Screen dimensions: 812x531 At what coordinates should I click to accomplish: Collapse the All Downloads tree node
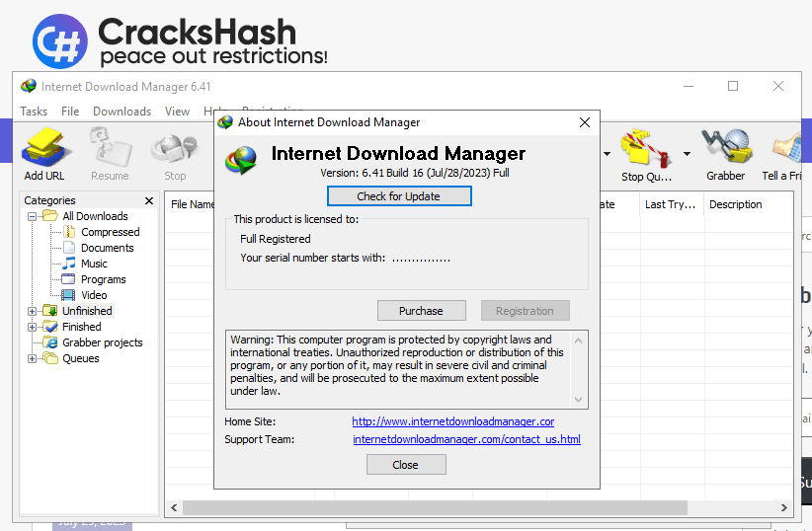pyautogui.click(x=33, y=216)
